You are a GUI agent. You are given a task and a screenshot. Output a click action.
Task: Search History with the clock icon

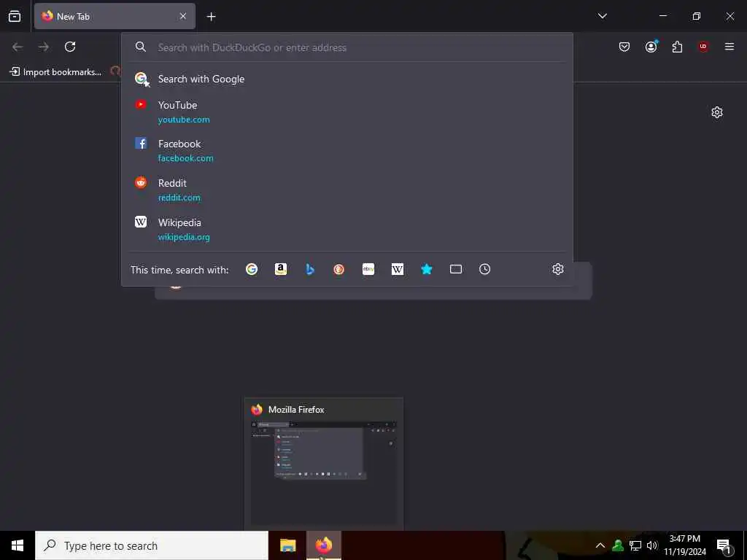coord(484,270)
